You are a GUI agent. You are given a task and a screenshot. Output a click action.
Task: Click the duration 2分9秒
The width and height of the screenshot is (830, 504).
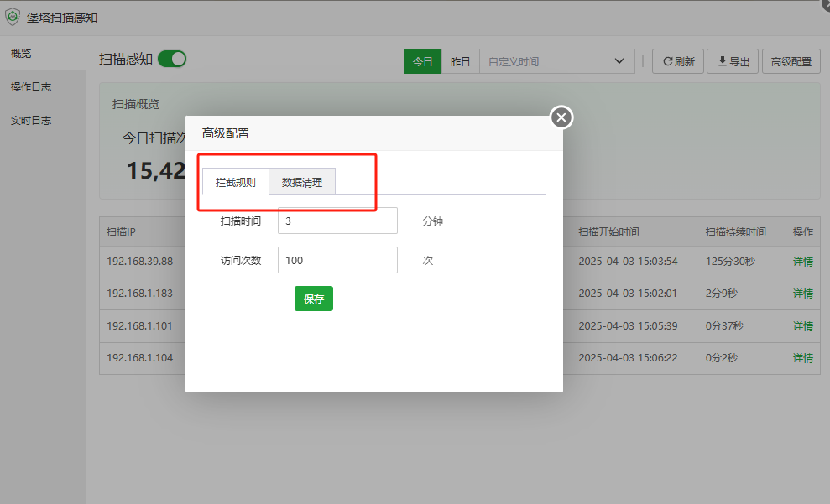(722, 293)
